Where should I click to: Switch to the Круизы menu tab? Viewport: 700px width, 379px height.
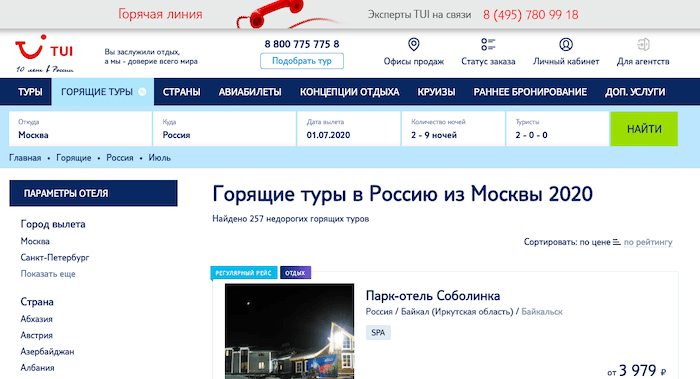pos(436,92)
